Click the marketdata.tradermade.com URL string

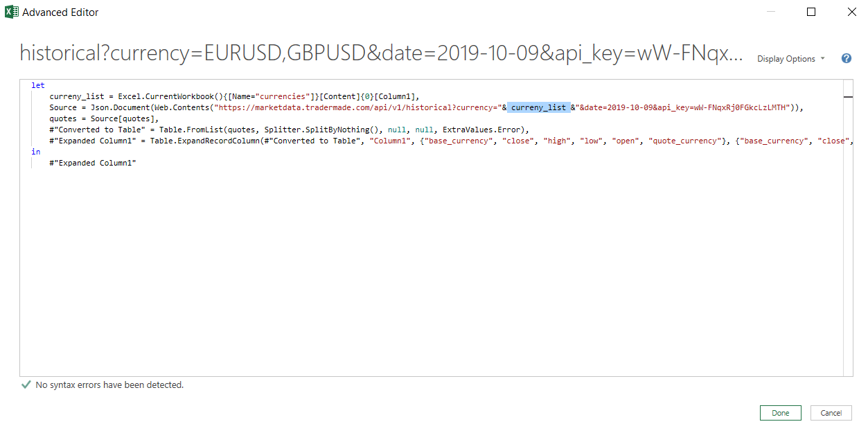pyautogui.click(x=358, y=107)
